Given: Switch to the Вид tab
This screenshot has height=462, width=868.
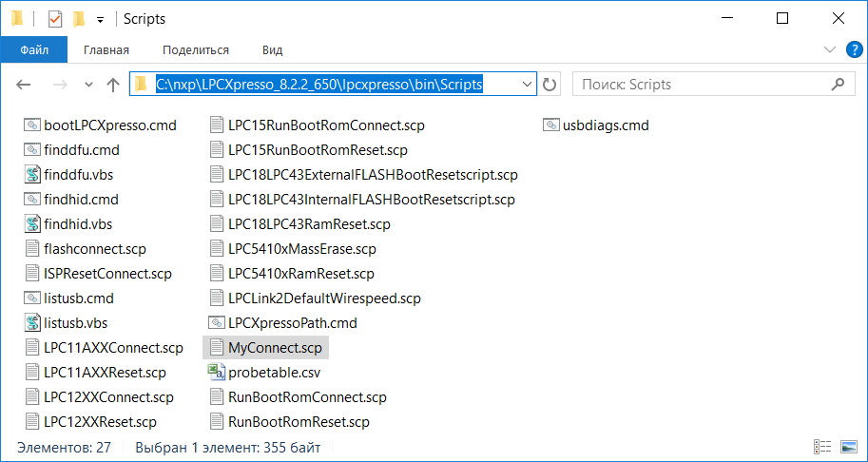Looking at the screenshot, I should point(273,49).
